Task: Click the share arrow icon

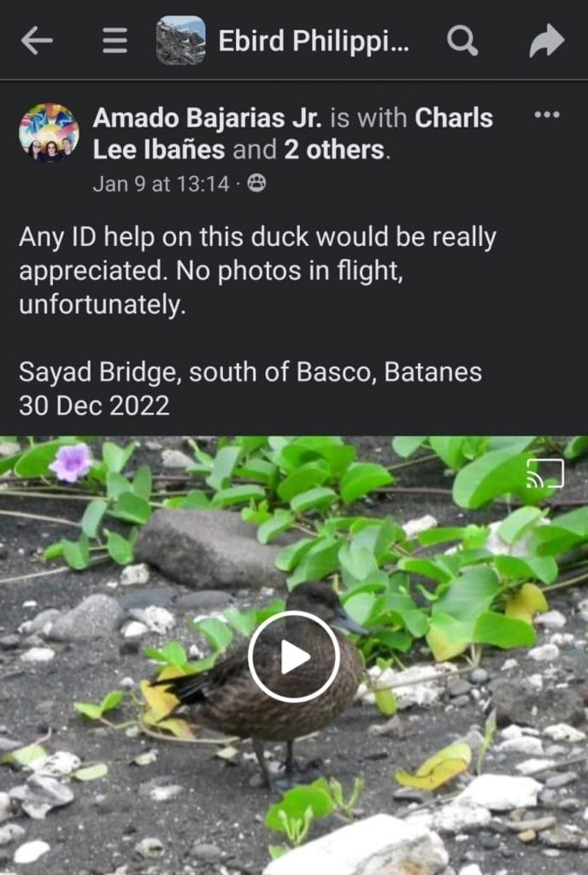Action: tap(546, 40)
